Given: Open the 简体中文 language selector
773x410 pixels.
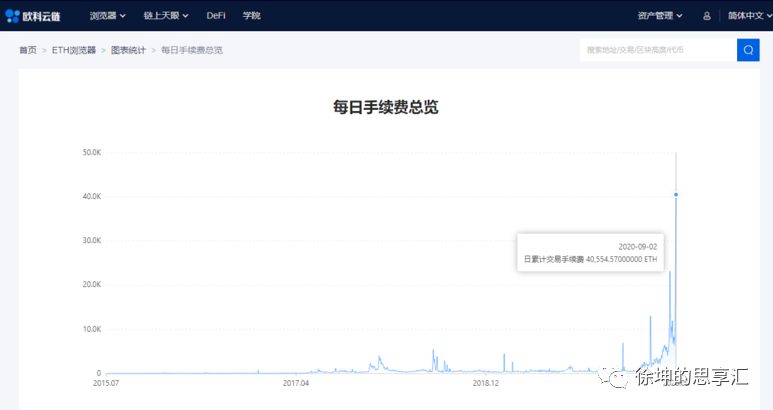Looking at the screenshot, I should tap(749, 16).
